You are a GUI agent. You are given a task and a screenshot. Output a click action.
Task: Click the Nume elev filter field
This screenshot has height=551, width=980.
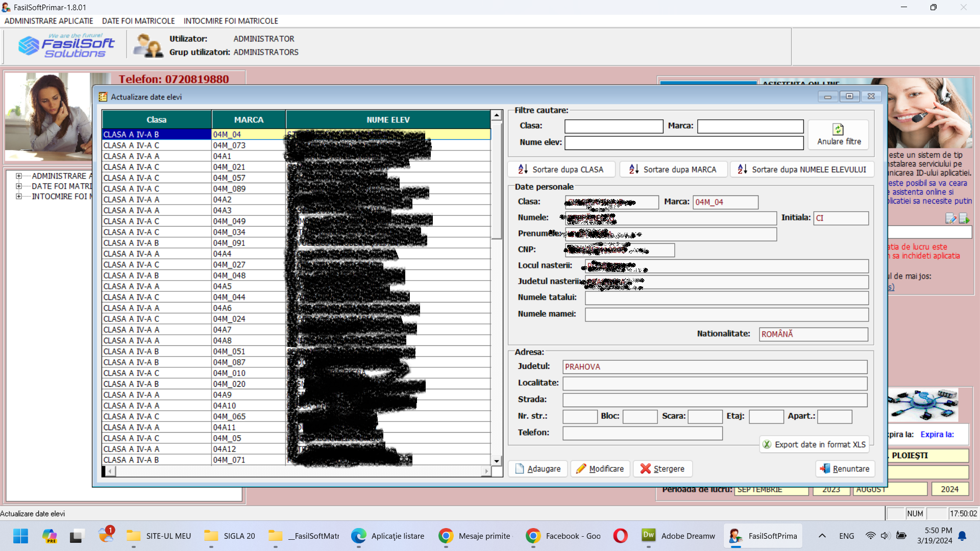tap(683, 143)
